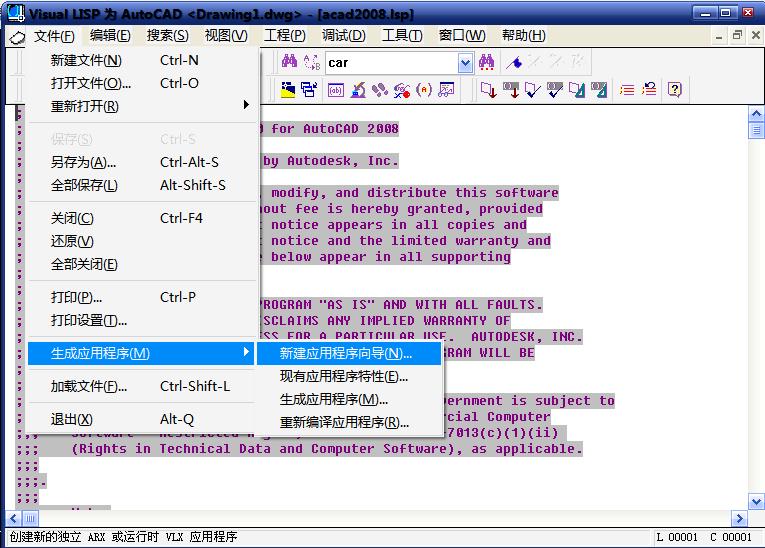Select 还原(V) menu entry
The image size is (765, 548).
pos(141,241)
